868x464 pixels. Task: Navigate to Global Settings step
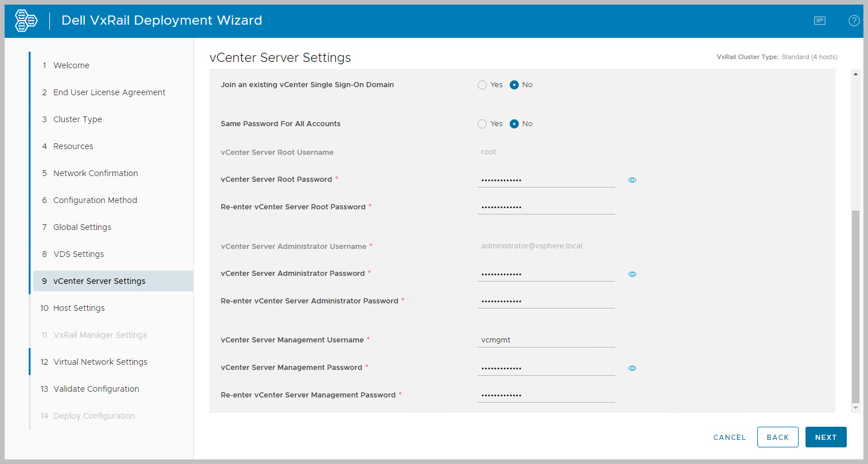82,227
